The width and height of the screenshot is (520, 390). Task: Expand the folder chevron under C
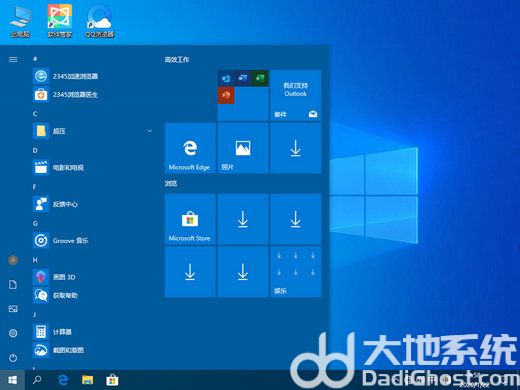(x=149, y=131)
